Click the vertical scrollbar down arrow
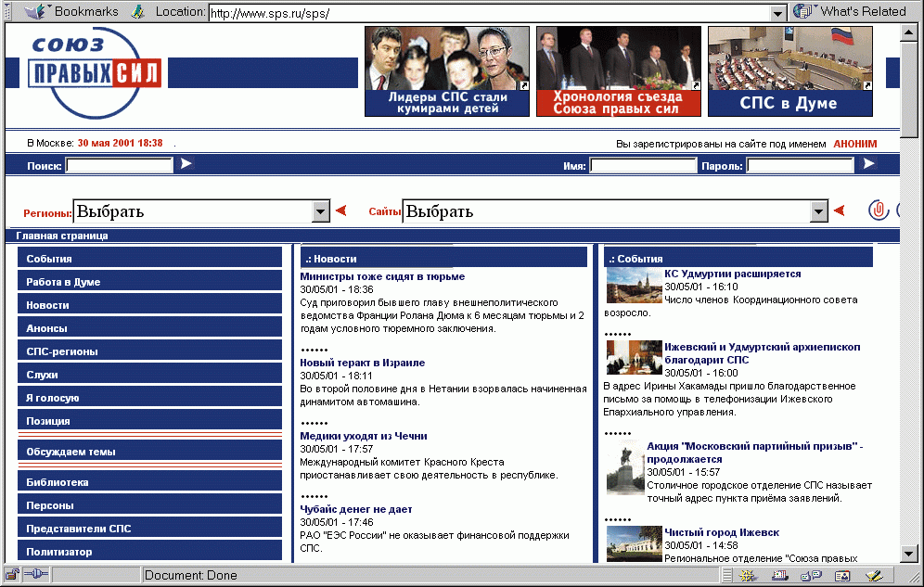 pyautogui.click(x=908, y=554)
